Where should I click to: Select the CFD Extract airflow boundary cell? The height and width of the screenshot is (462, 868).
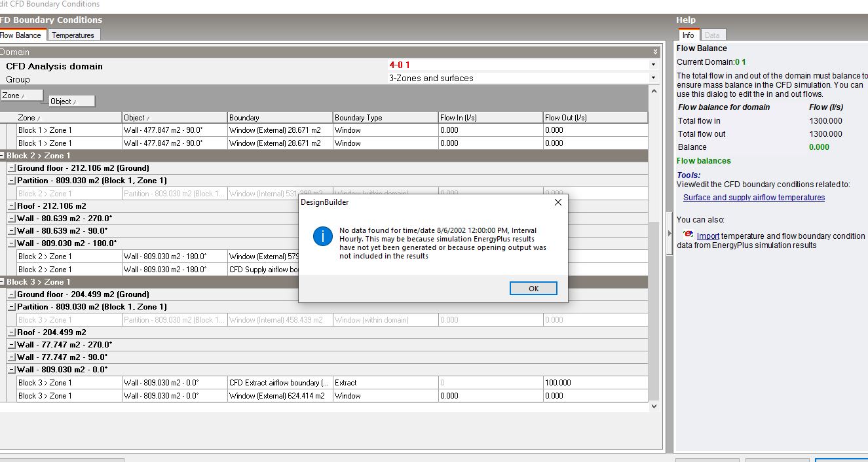click(280, 383)
